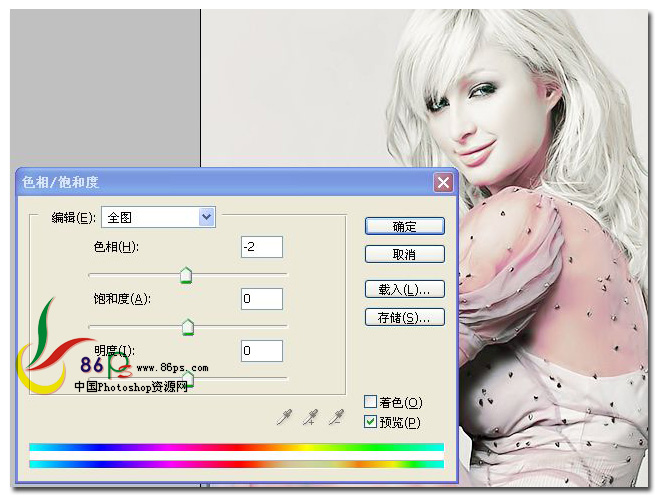Click the 饱和度 saturation slider handle
Image resolution: width=660 pixels, height=500 pixels.
pos(188,327)
